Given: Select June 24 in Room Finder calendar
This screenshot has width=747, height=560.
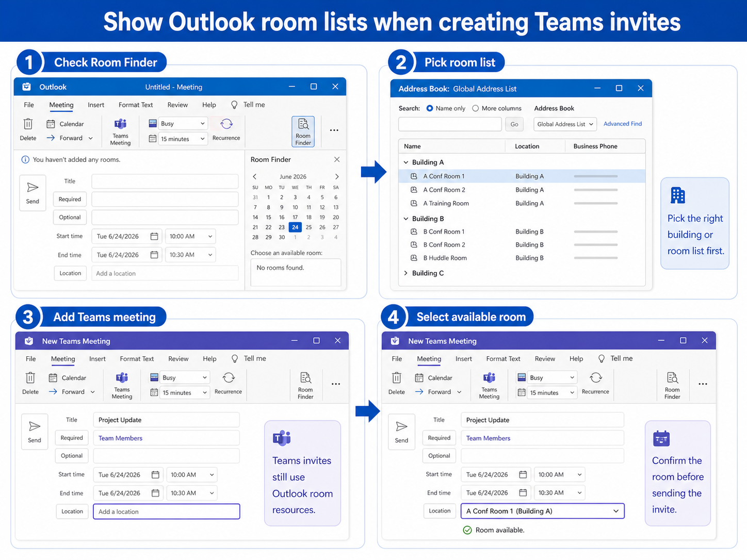Looking at the screenshot, I should 295,227.
